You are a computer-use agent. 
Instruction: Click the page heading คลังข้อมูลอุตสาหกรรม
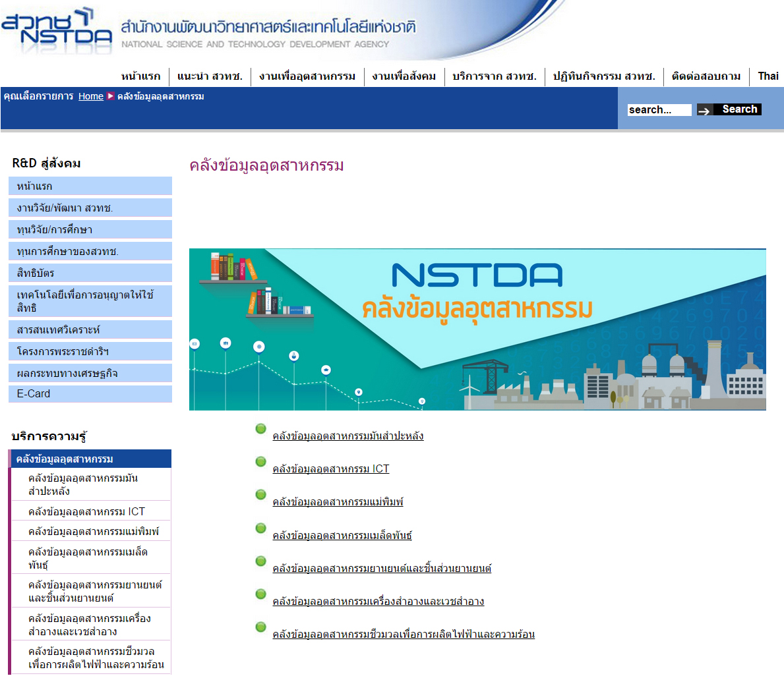(x=266, y=165)
